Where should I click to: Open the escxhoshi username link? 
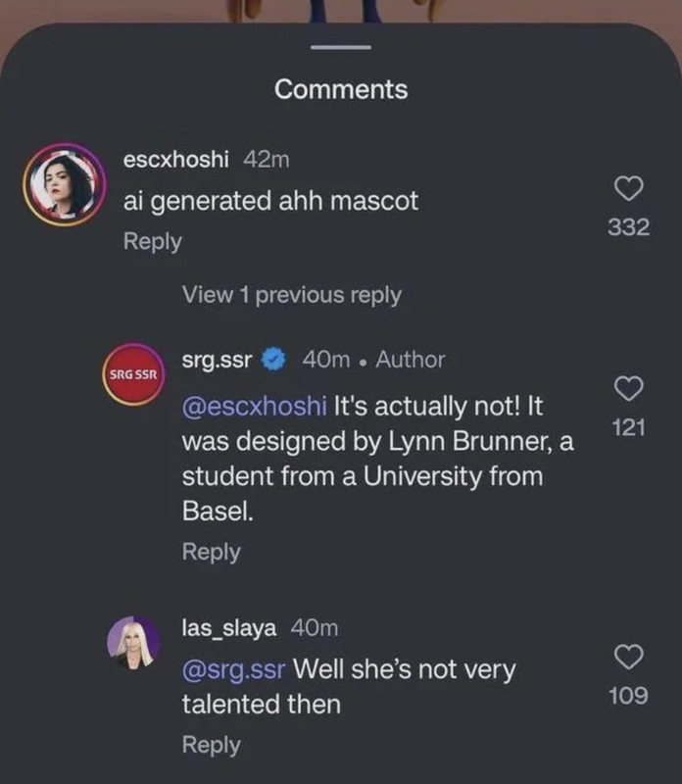tap(176, 160)
